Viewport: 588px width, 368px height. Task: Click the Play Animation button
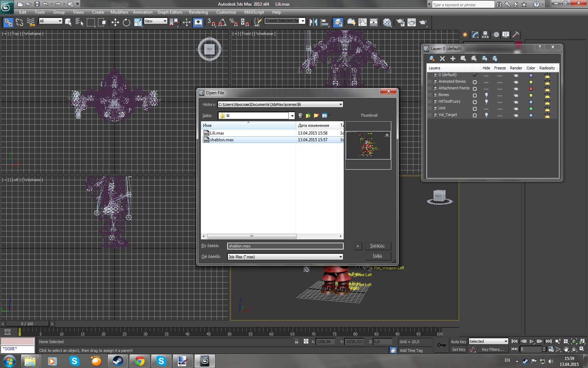click(532, 341)
